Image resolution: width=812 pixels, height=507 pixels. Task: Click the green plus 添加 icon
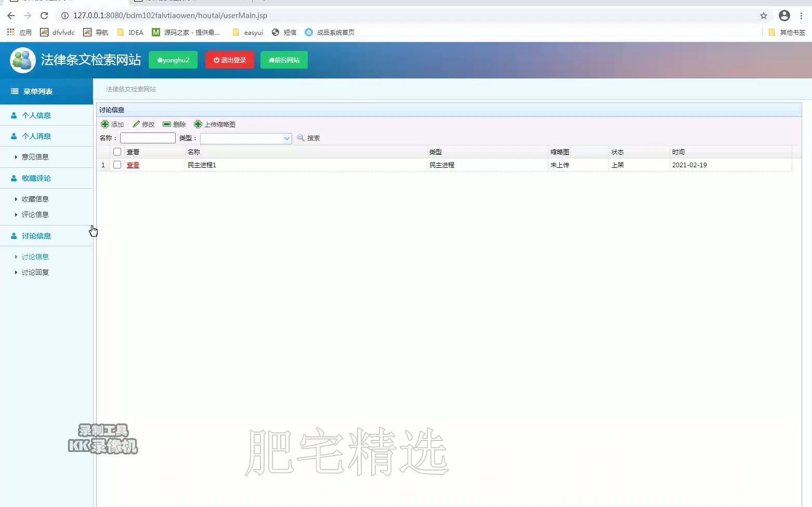point(105,124)
